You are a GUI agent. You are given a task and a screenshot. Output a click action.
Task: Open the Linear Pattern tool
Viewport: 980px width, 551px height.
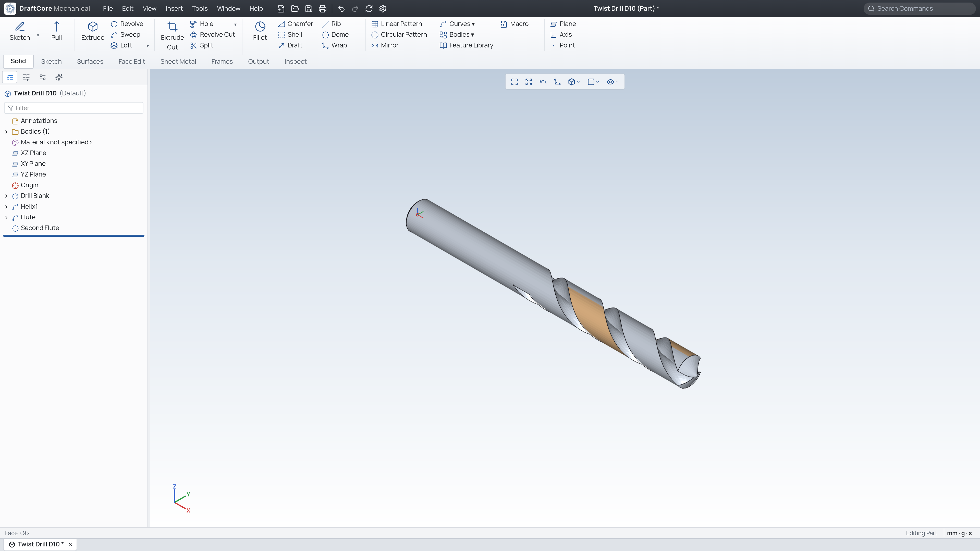(397, 24)
